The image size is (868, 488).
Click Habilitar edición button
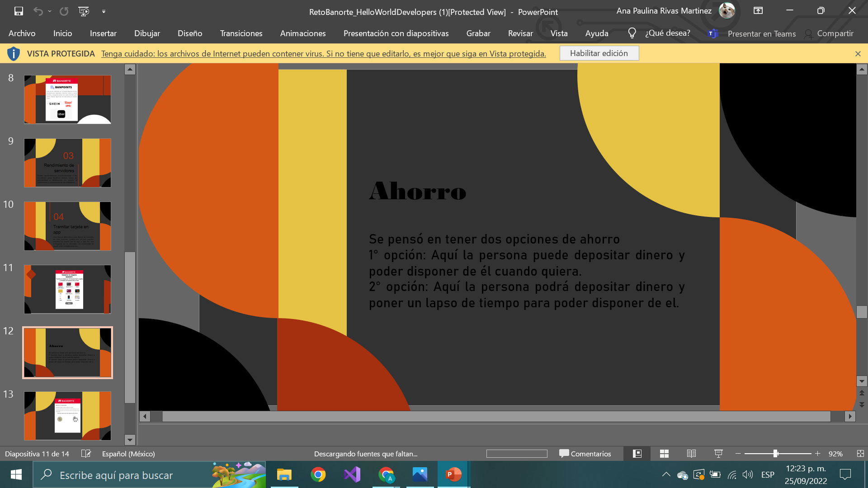pyautogui.click(x=599, y=53)
